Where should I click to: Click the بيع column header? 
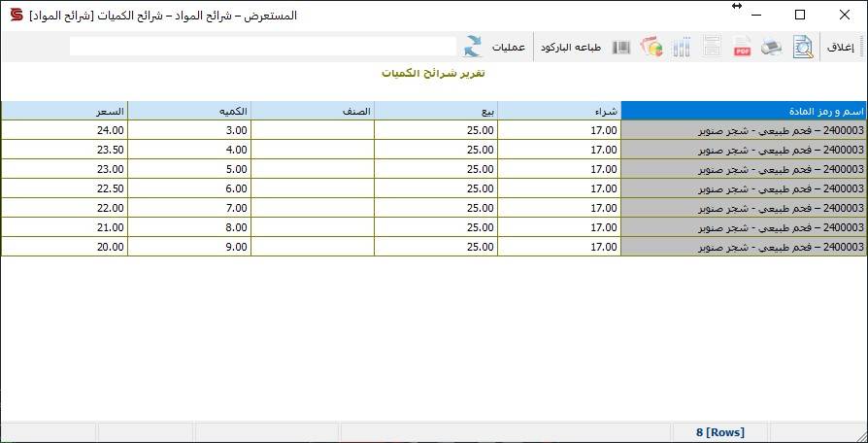tap(436, 111)
